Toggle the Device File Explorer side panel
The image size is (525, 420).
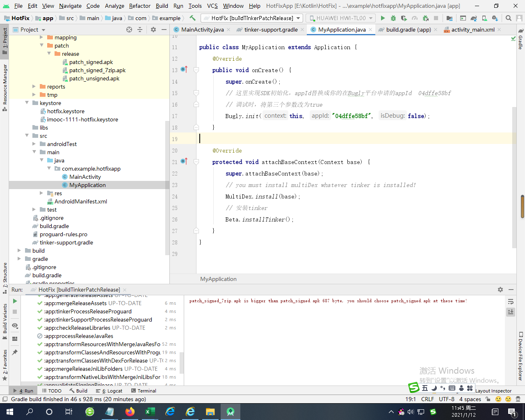pyautogui.click(x=520, y=356)
